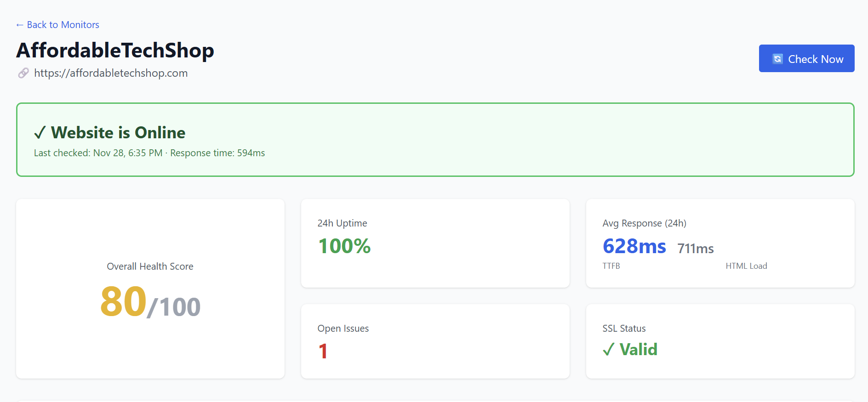Click the HTML Load label
868x402 pixels.
[746, 266]
